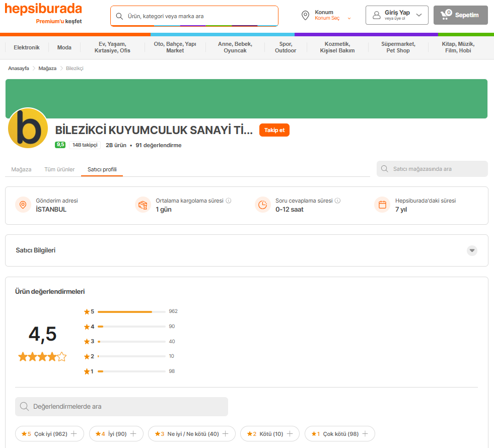Click the main search magnifier icon
494x448 pixels.
click(x=119, y=16)
